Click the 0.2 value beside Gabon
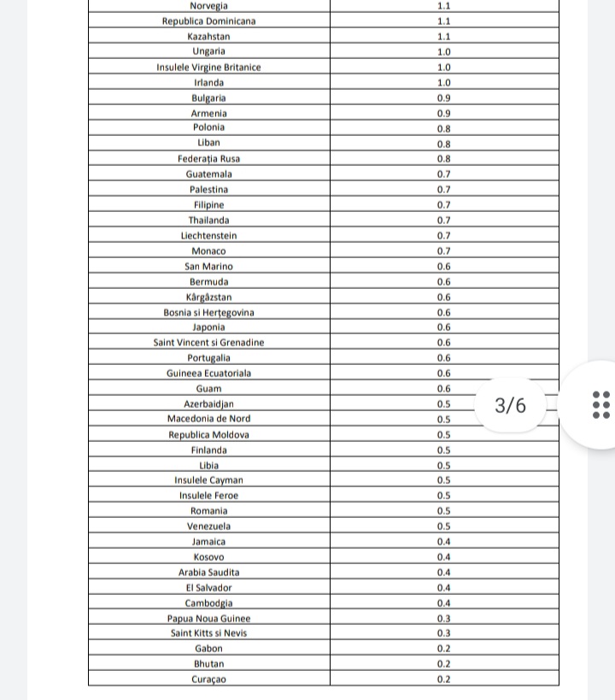Image resolution: width=615 pixels, height=700 pixels. click(444, 649)
